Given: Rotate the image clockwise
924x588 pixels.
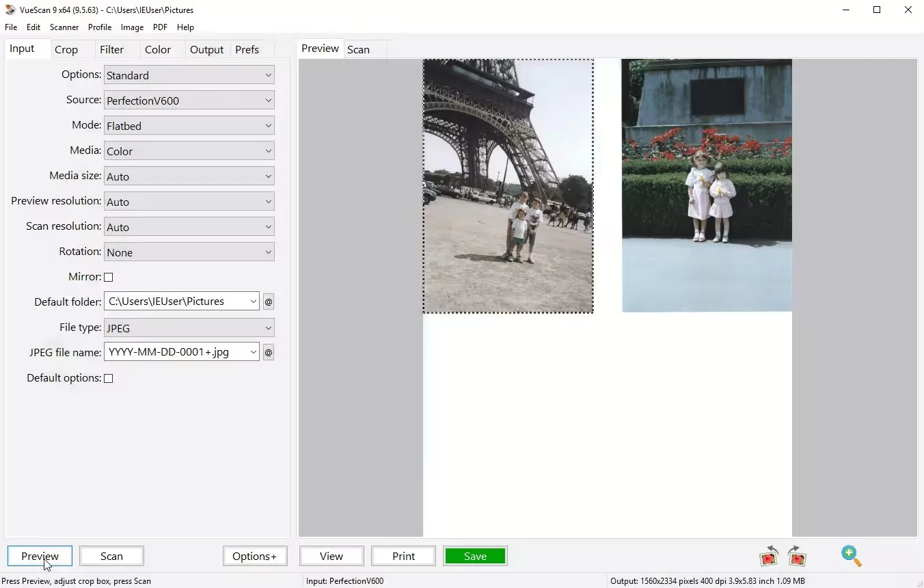Looking at the screenshot, I should click(x=796, y=556).
